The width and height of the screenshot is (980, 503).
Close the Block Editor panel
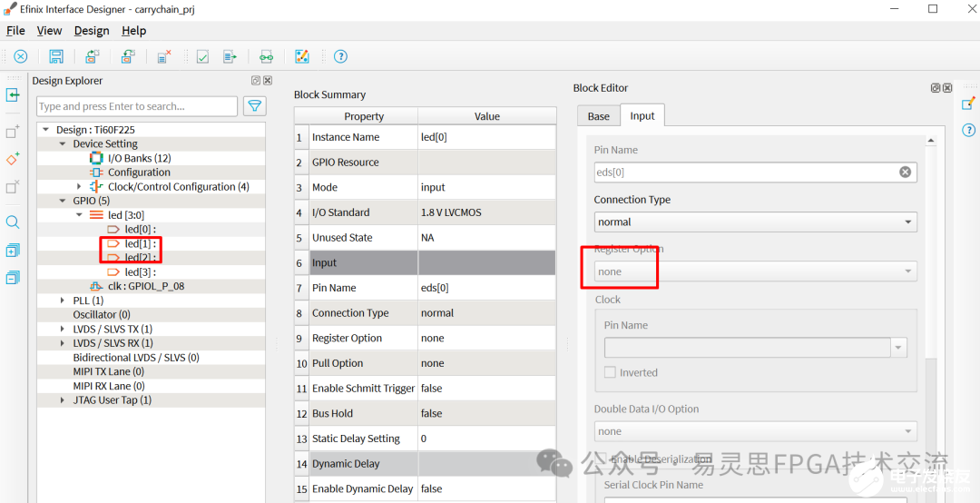[947, 88]
